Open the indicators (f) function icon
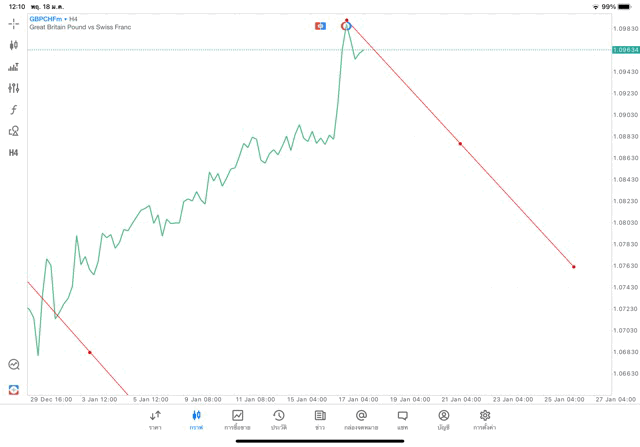This screenshot has width=640, height=447. point(14,110)
